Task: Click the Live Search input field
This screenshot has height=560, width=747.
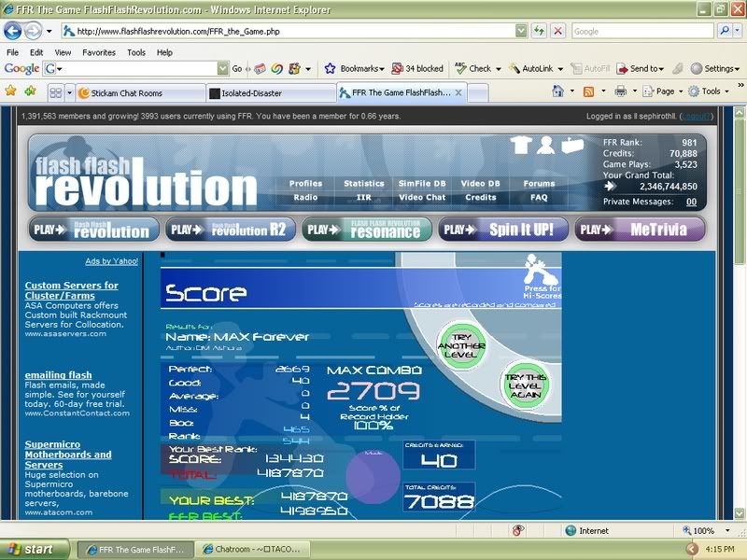Action: [642, 31]
